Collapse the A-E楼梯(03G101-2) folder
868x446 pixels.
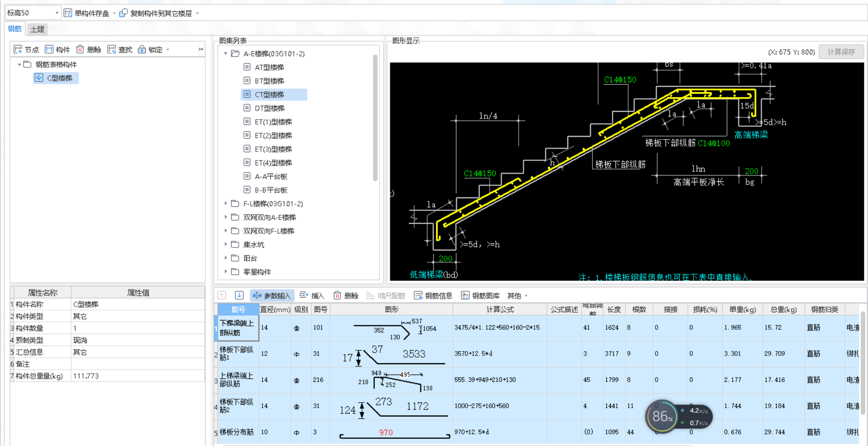point(226,54)
